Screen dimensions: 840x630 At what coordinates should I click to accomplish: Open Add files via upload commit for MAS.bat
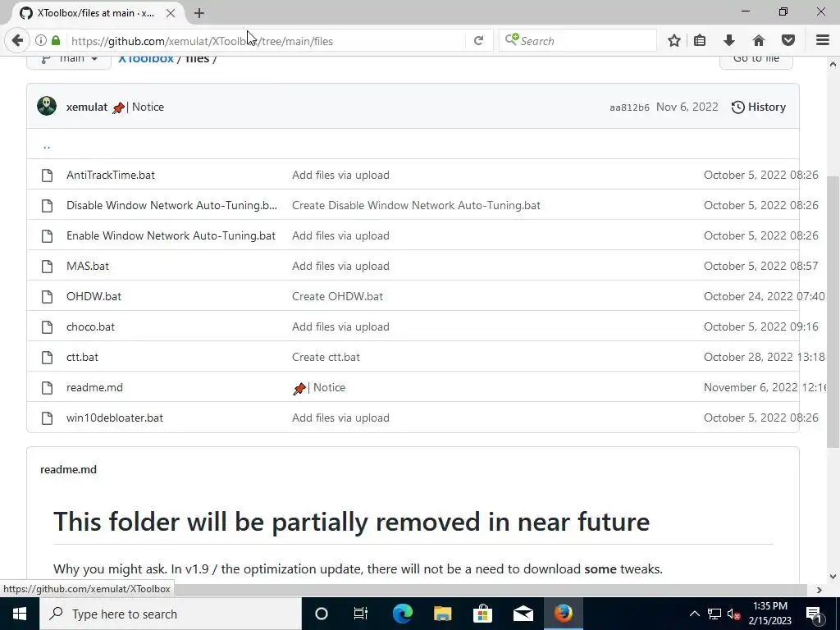tap(340, 266)
